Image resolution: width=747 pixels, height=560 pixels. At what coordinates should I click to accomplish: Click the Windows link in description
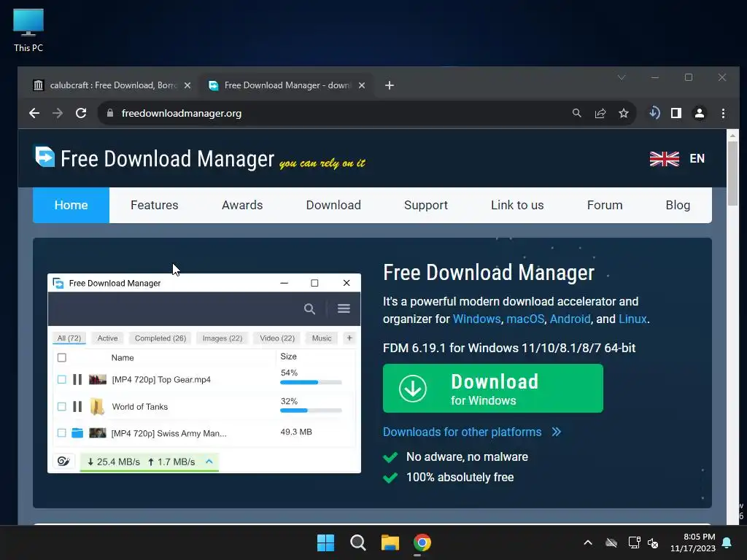click(x=476, y=319)
